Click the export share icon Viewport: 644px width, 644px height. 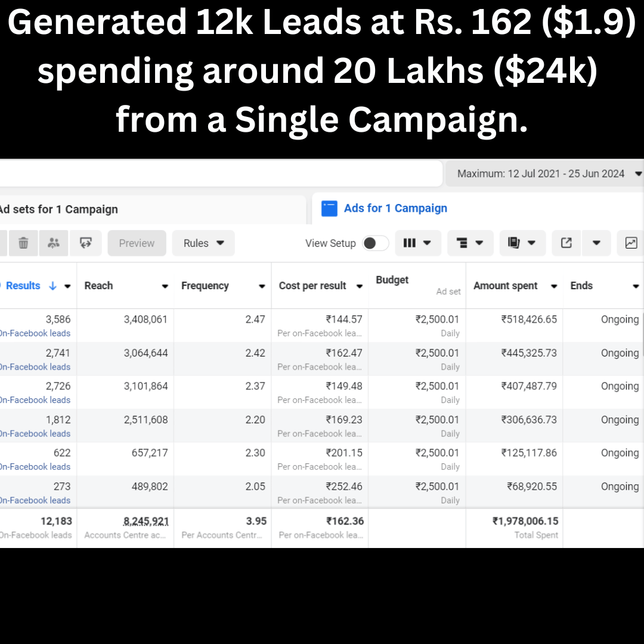click(566, 243)
